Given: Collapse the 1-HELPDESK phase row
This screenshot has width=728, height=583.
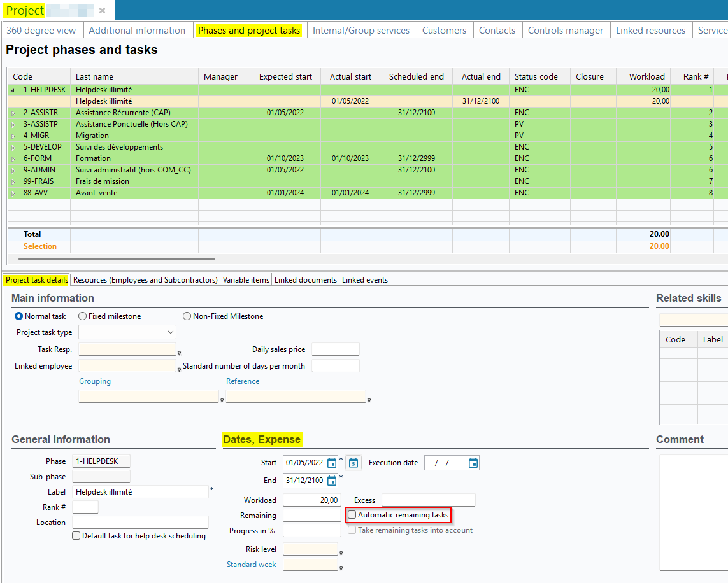Looking at the screenshot, I should [13, 90].
